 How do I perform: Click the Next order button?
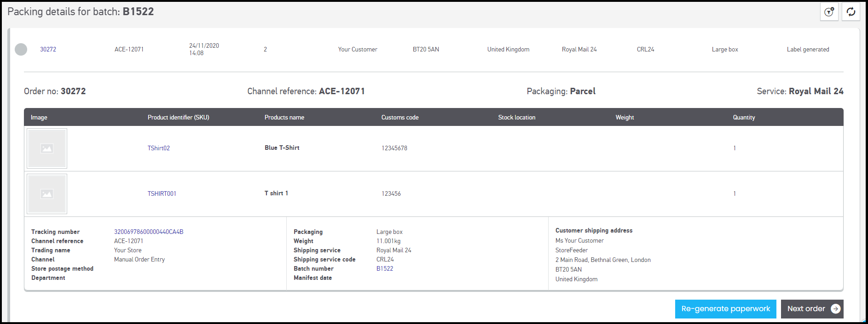pyautogui.click(x=806, y=309)
